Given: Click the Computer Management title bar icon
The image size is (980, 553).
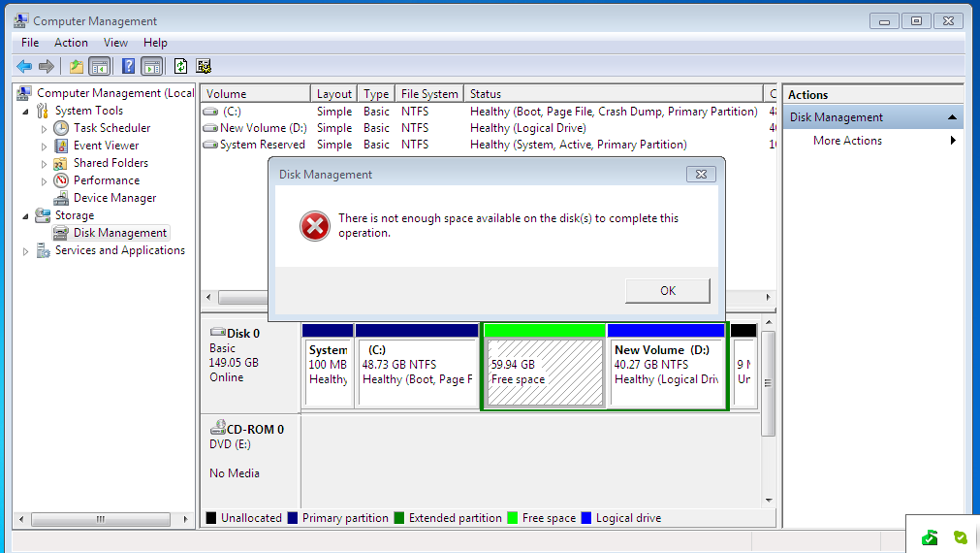Looking at the screenshot, I should pyautogui.click(x=20, y=20).
